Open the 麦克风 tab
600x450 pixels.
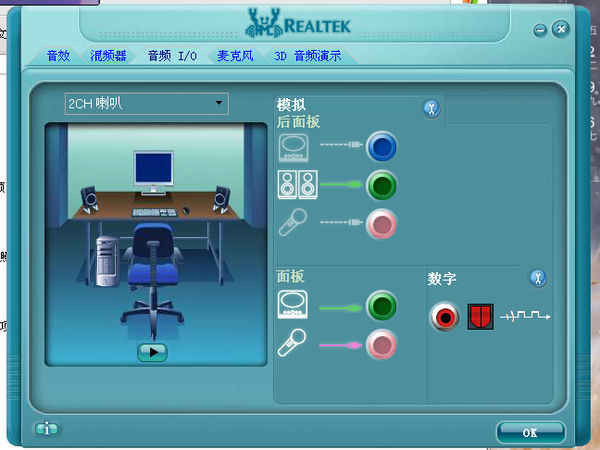pos(235,56)
